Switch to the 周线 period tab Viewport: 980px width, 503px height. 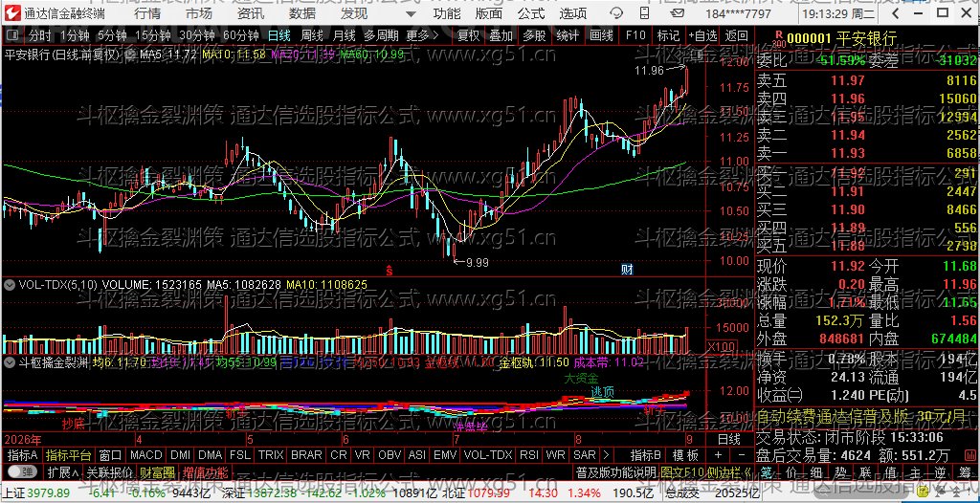pos(312,35)
